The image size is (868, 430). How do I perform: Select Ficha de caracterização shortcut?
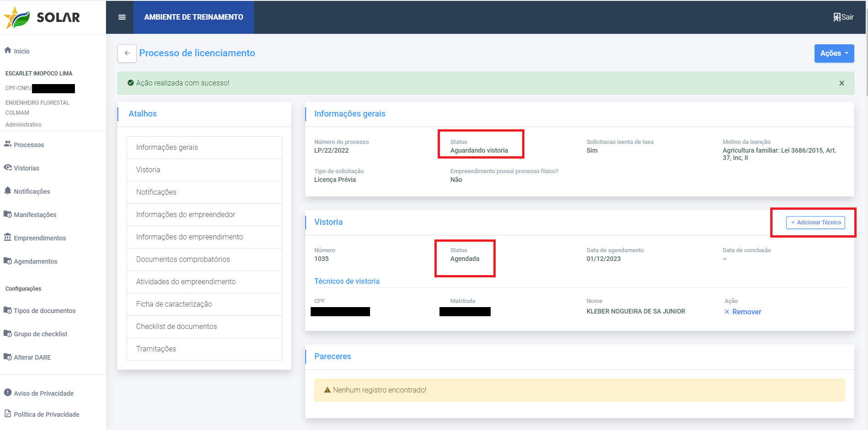pyautogui.click(x=204, y=304)
